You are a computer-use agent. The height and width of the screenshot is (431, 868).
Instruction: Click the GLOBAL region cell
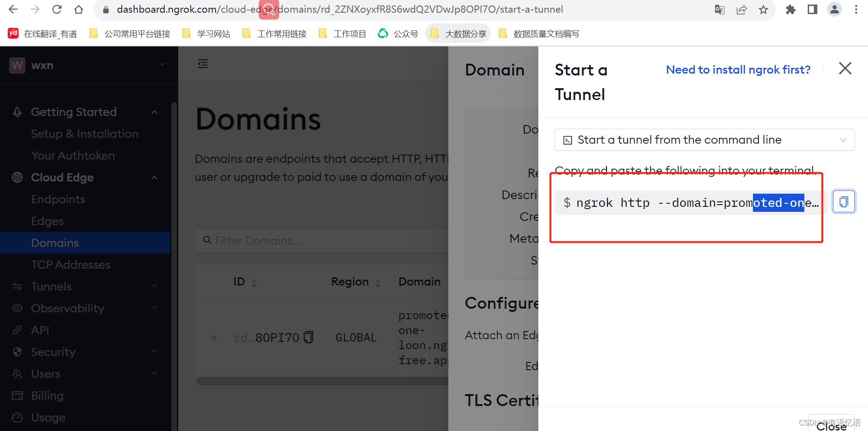click(356, 338)
